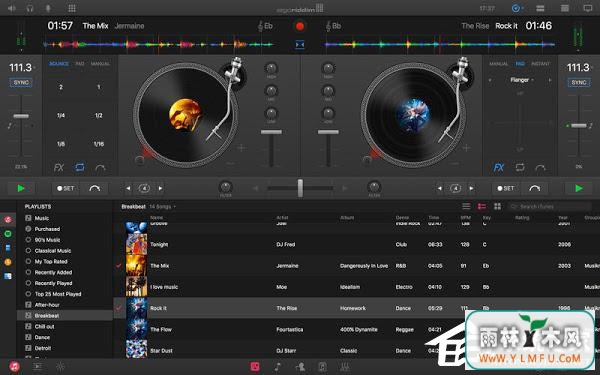Click the left channel volume fader
Image resolution: width=600 pixels, height=375 pixels.
pyautogui.click(x=271, y=132)
